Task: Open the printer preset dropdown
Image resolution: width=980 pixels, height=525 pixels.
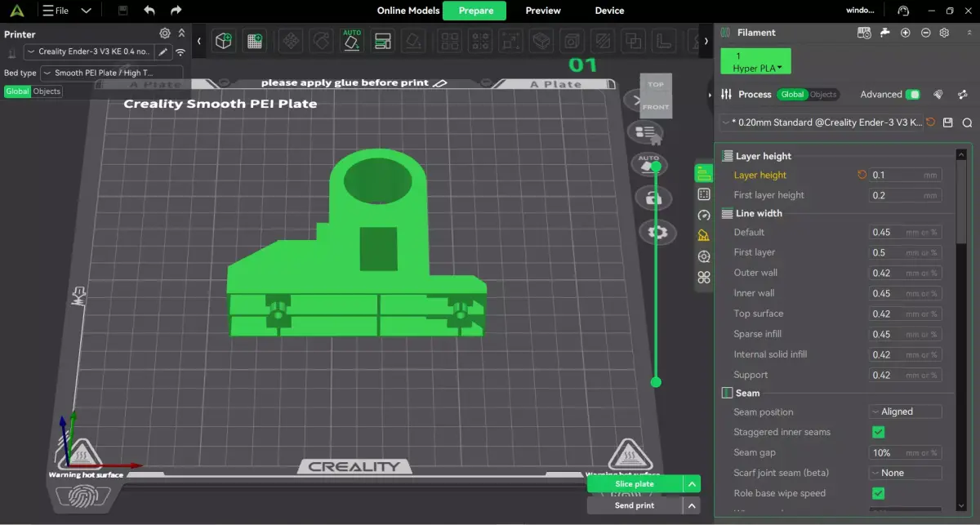Action: [x=89, y=52]
